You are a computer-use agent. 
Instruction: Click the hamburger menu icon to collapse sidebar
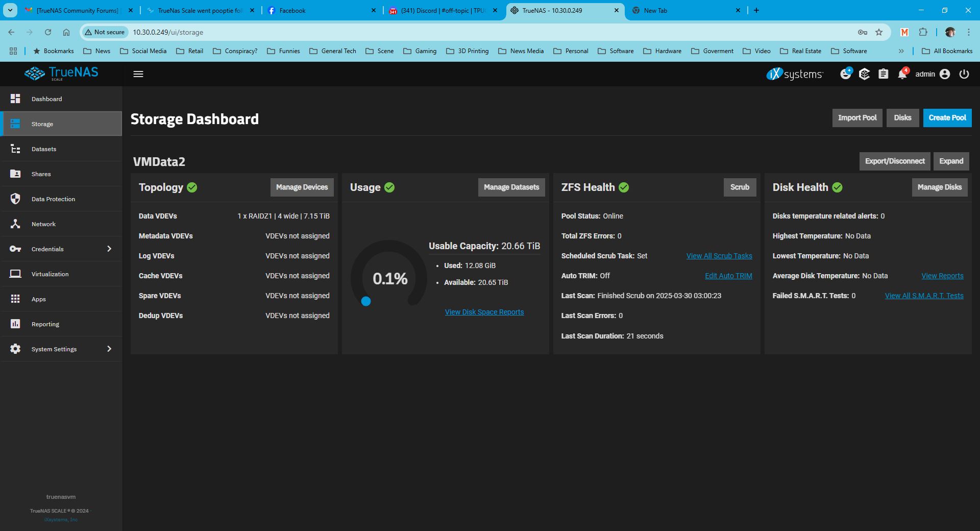pyautogui.click(x=138, y=74)
